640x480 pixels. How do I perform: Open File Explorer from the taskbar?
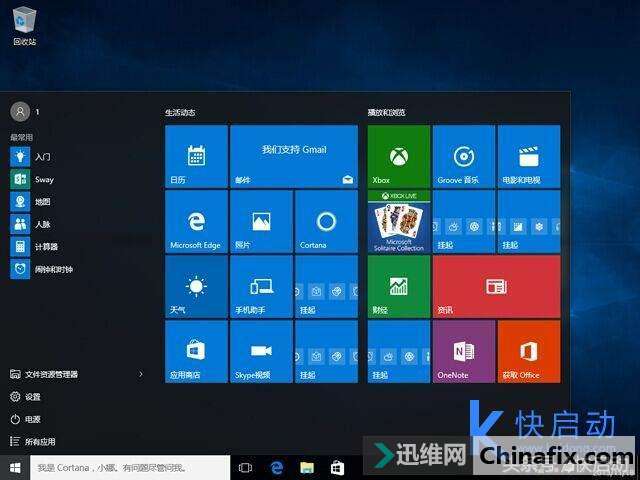[x=307, y=468]
